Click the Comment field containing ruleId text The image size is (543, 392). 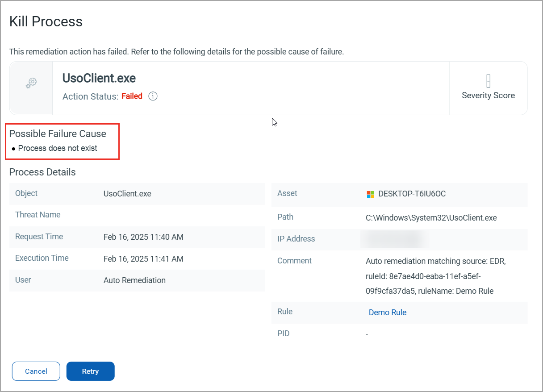tap(431, 276)
